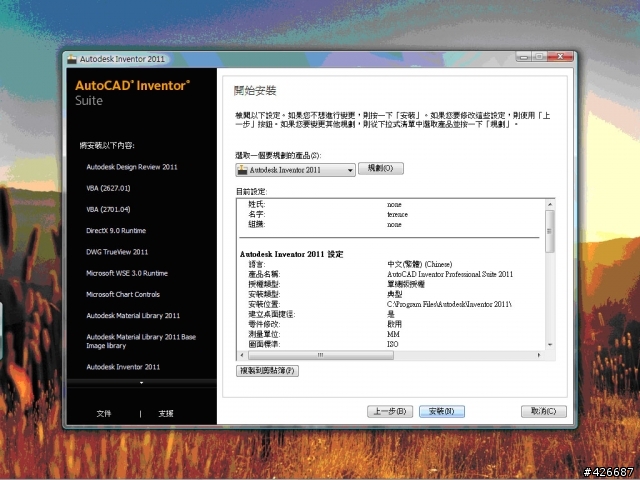The height and width of the screenshot is (480, 640).
Task: Select Autodesk Material Library 2011 entry
Action: [x=133, y=316]
